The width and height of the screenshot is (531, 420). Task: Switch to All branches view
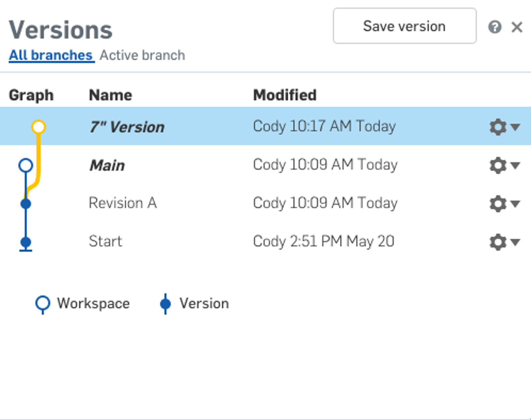[x=51, y=55]
